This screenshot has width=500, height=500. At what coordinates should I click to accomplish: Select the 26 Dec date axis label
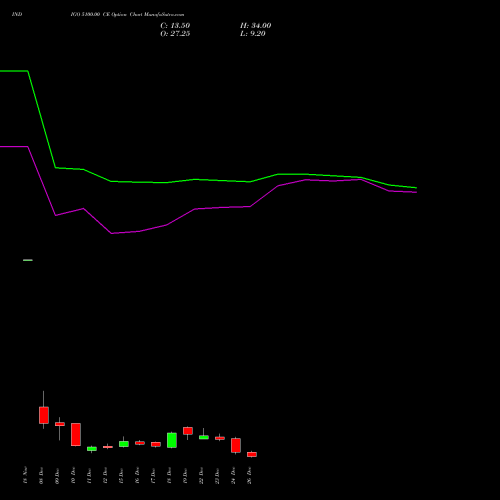tap(250, 476)
